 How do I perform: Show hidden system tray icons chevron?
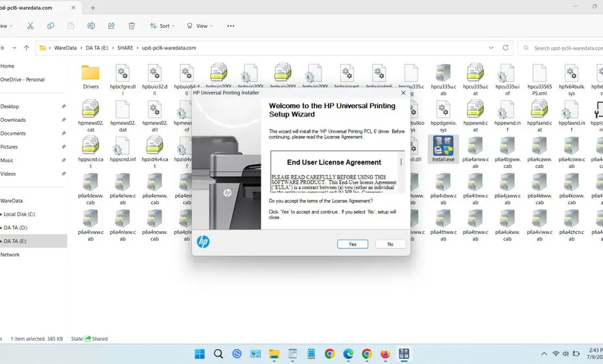click(544, 354)
